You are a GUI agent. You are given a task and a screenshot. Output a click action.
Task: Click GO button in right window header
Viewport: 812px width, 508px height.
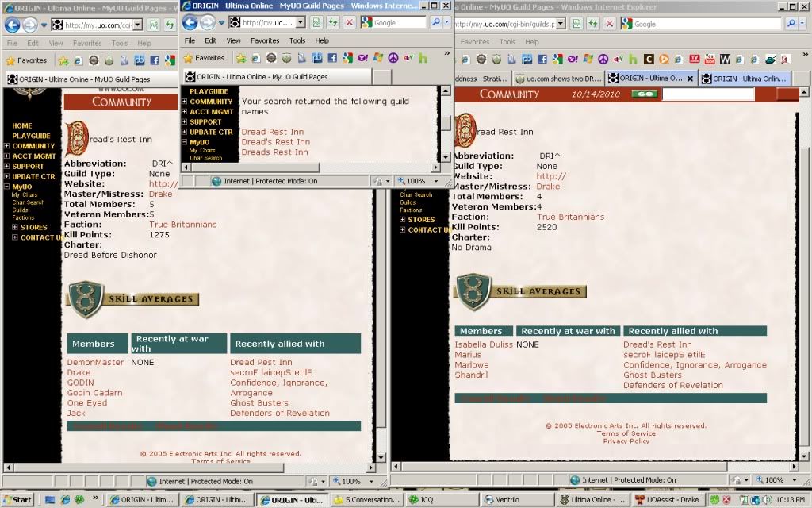point(644,94)
